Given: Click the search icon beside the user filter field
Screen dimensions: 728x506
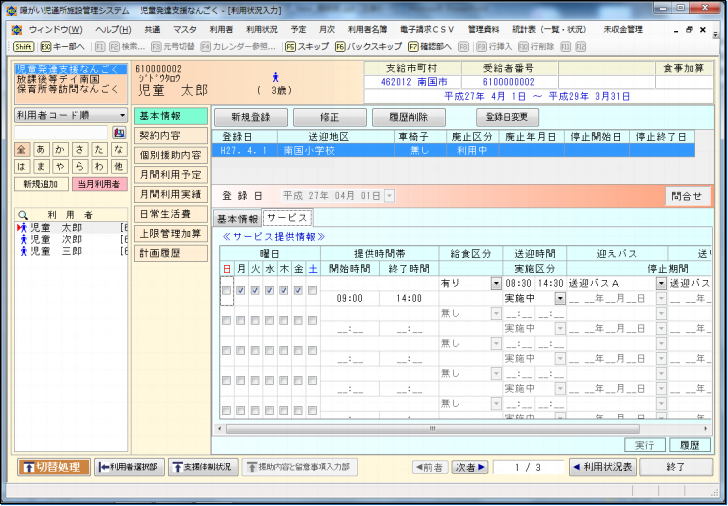Looking at the screenshot, I should (x=119, y=133).
